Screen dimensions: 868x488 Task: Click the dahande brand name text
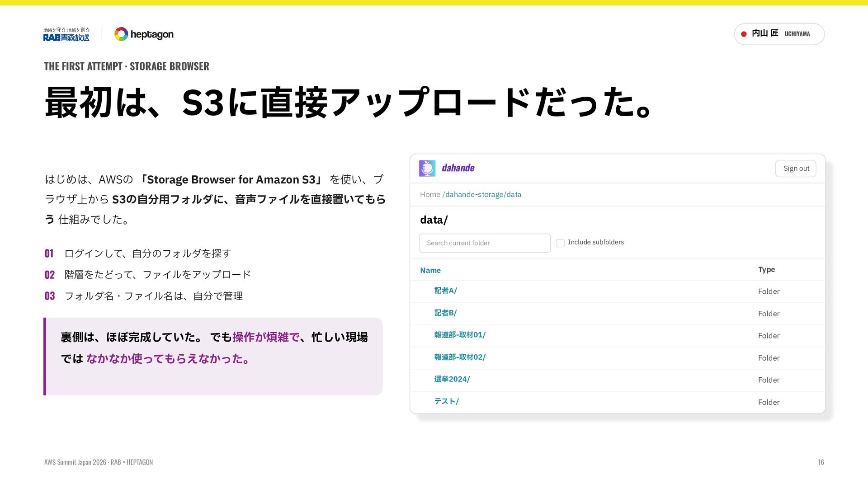(458, 168)
